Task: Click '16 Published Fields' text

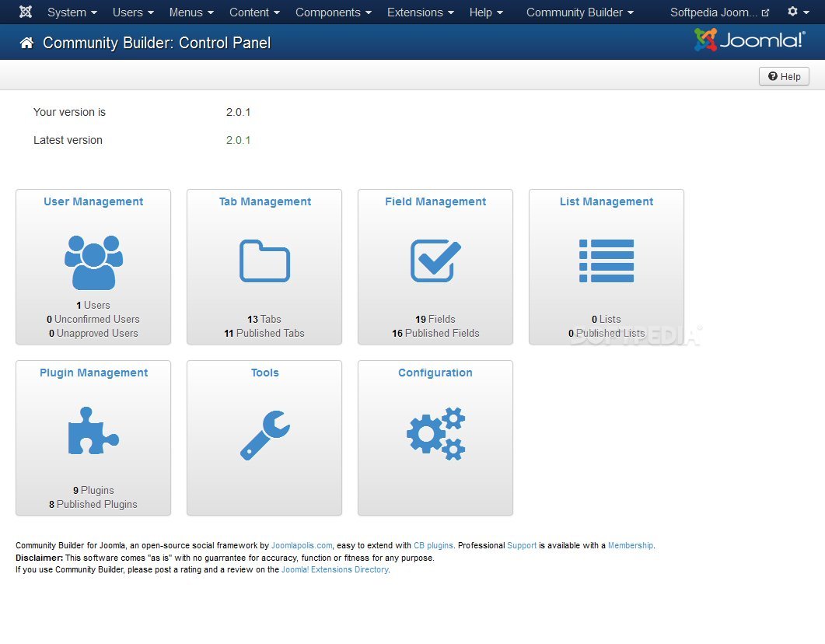Action: tap(435, 334)
